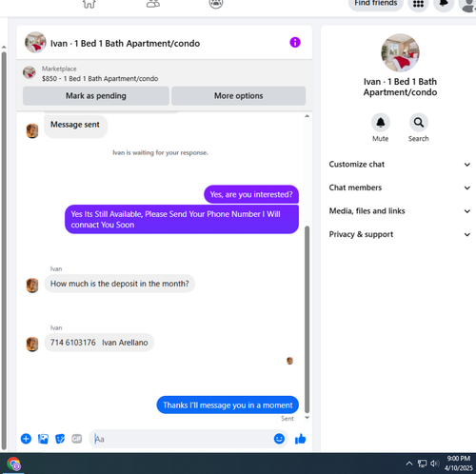This screenshot has height=474, width=476.
Task: Open Groups icon in top navigation
Action: click(x=216, y=4)
